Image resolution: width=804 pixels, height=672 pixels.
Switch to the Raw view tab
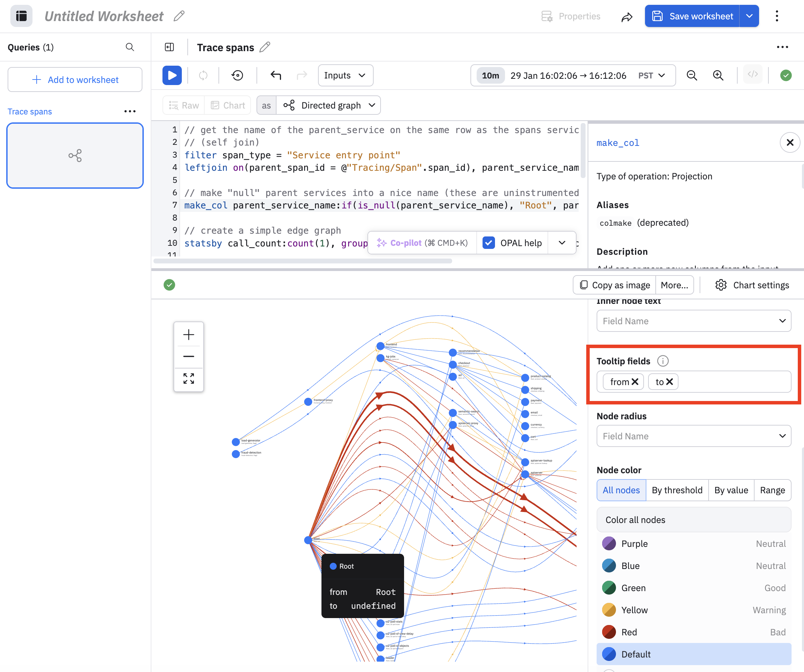point(184,105)
